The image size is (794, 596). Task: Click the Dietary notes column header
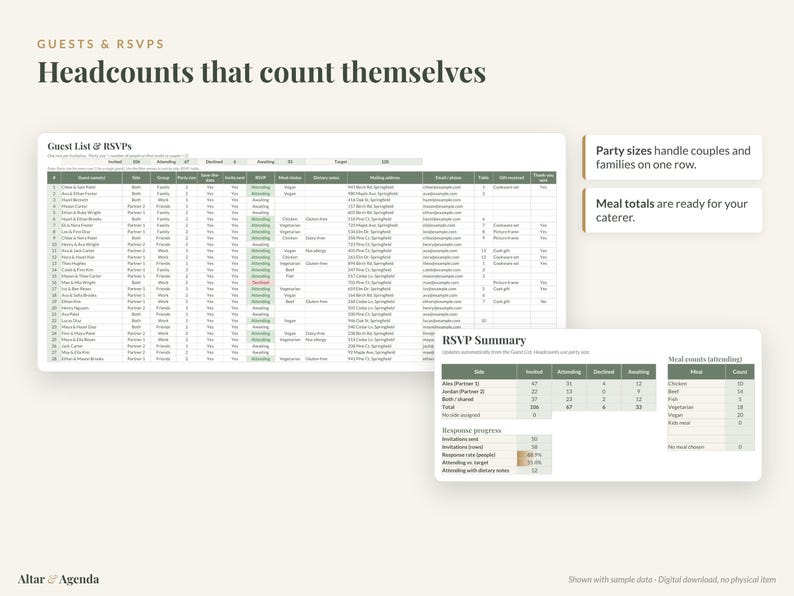pyautogui.click(x=326, y=178)
